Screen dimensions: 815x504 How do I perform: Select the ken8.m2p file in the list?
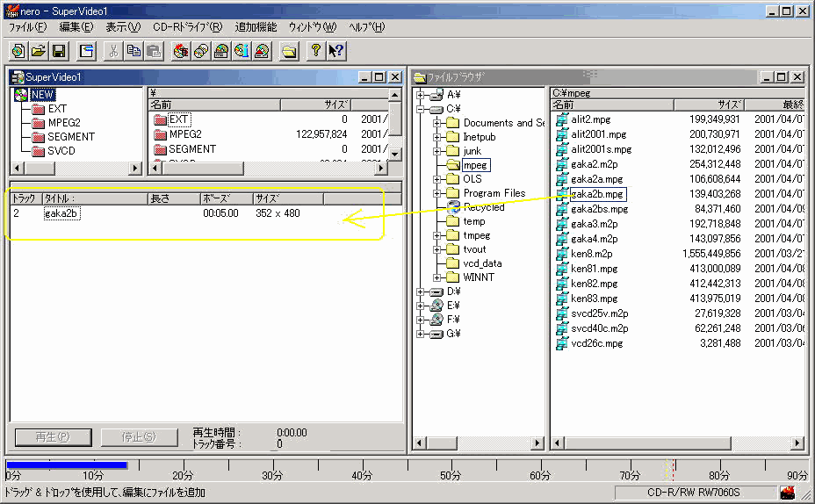[x=591, y=254]
